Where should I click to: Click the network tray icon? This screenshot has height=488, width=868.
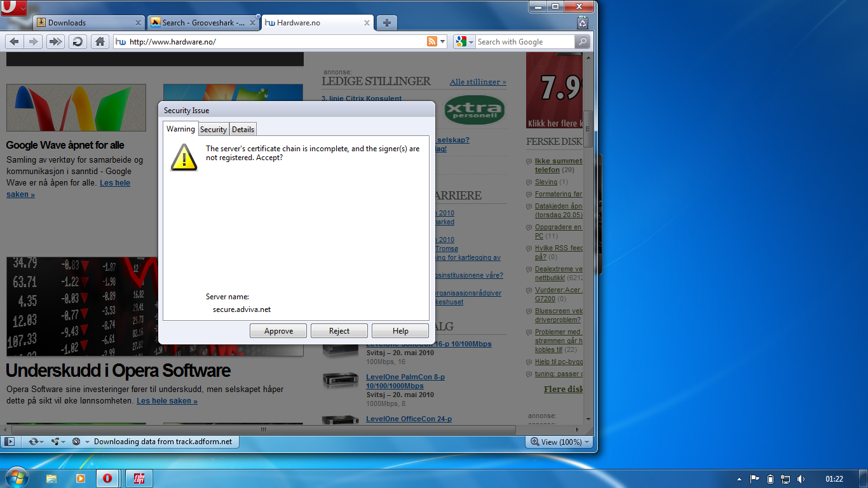coord(785,479)
